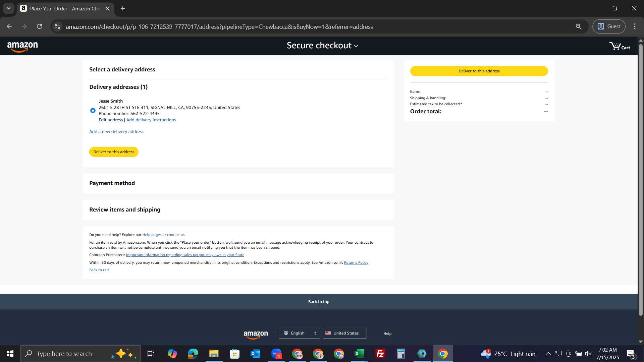The height and width of the screenshot is (362, 644).
Task: Click the Amazon logo in the header
Action: tap(22, 47)
